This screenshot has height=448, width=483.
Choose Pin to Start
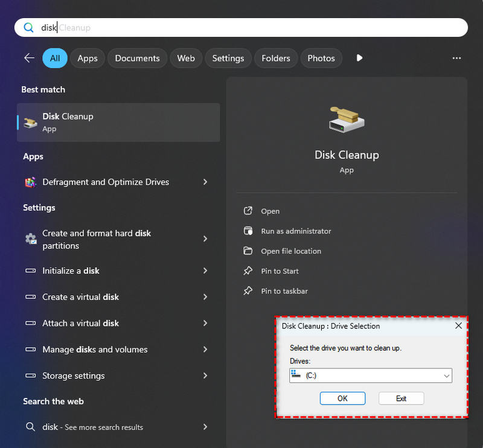[x=280, y=271]
